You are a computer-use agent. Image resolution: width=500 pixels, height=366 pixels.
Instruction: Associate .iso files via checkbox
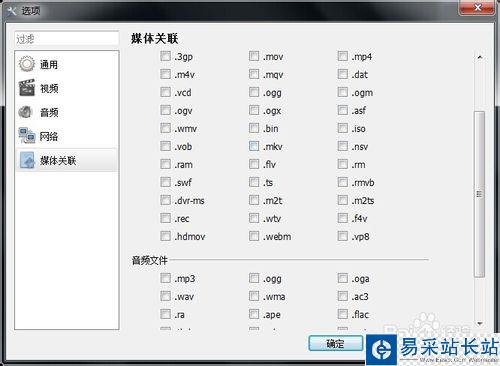click(x=343, y=128)
